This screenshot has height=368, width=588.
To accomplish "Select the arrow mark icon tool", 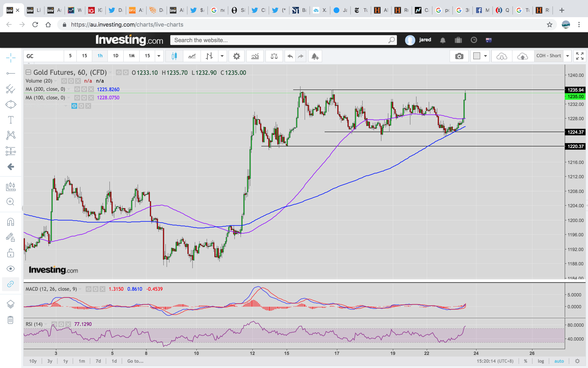I will click(11, 167).
